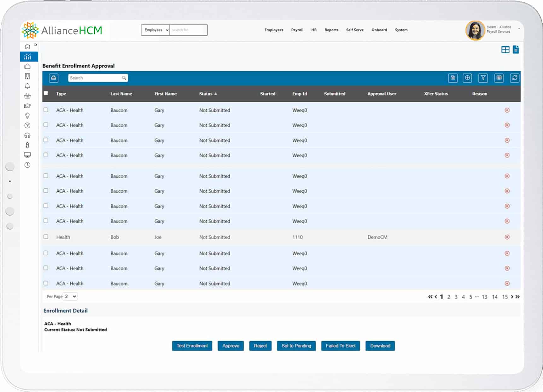Open the question mark help icon
The width and height of the screenshot is (543, 392).
(x=27, y=126)
